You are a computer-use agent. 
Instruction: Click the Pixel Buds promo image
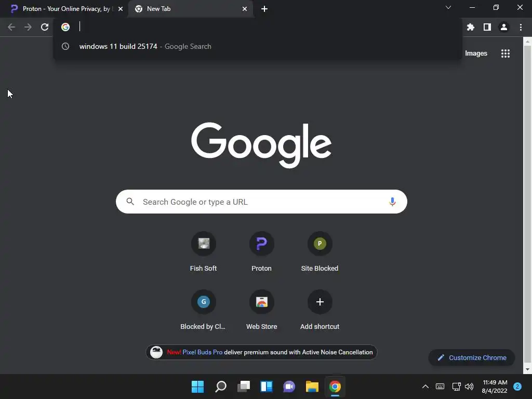(156, 352)
